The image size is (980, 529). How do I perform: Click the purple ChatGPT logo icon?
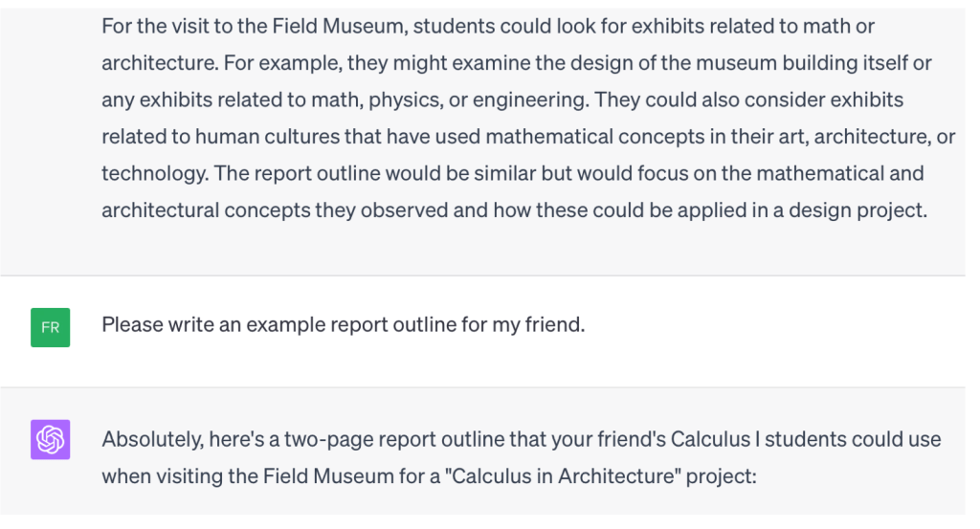click(50, 440)
